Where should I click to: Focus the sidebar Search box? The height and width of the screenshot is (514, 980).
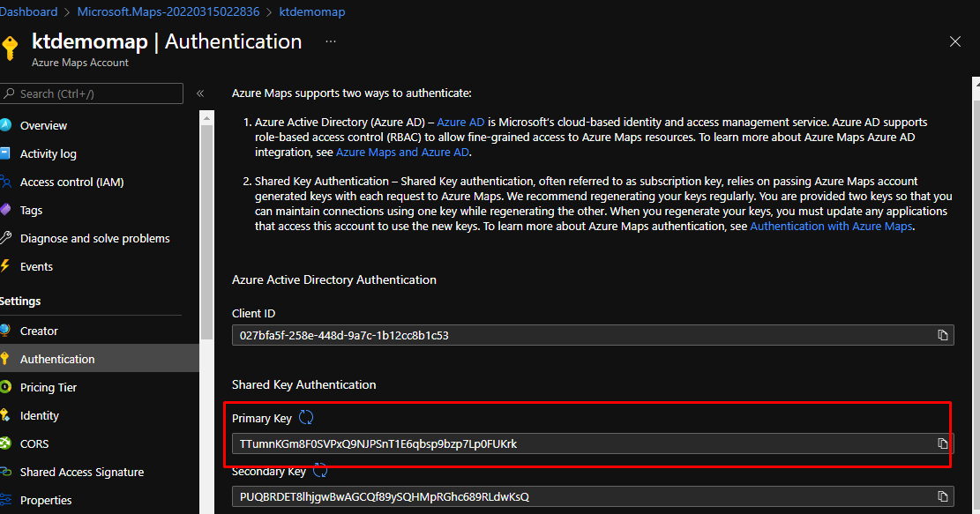(x=92, y=93)
